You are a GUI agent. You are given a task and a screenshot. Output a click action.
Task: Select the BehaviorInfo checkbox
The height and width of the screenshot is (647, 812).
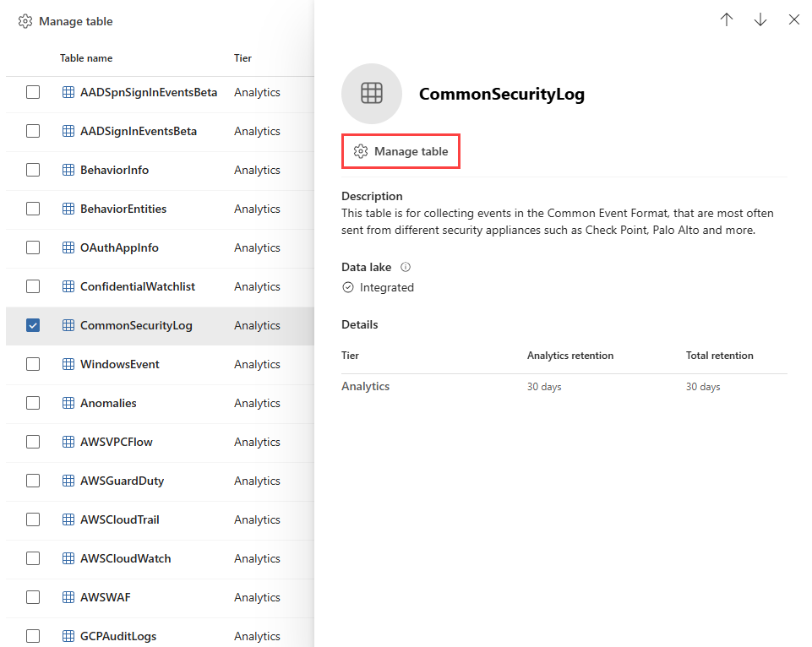coord(33,170)
